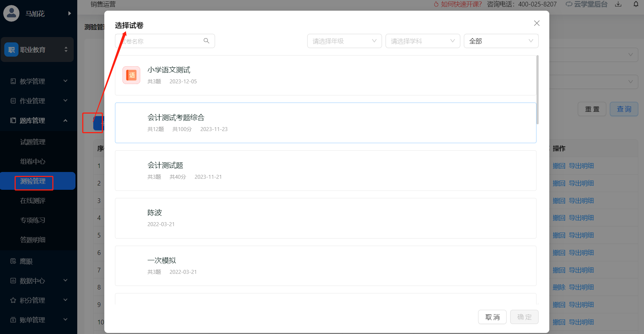Open the 职业教育 organization switcher

(37, 49)
